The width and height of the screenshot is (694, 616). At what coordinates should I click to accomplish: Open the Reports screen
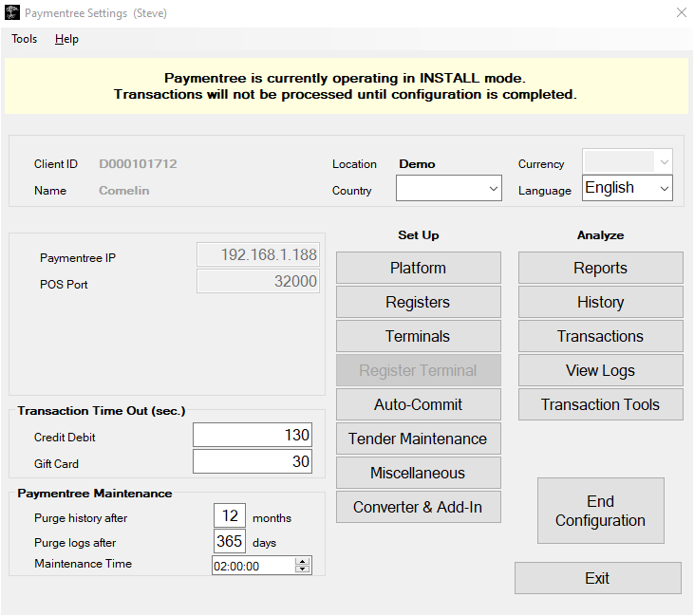pos(601,268)
